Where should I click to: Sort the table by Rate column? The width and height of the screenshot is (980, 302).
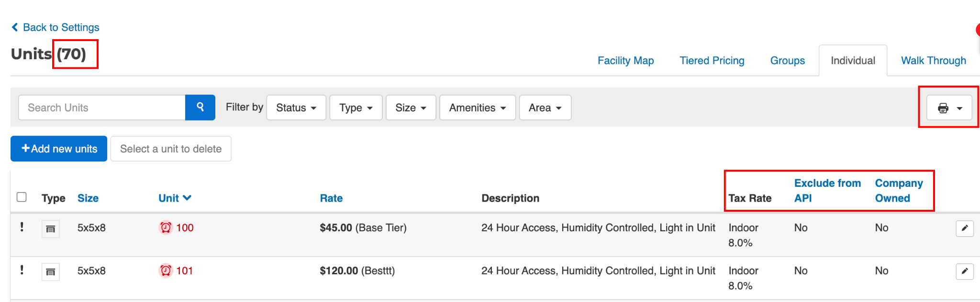click(x=331, y=198)
